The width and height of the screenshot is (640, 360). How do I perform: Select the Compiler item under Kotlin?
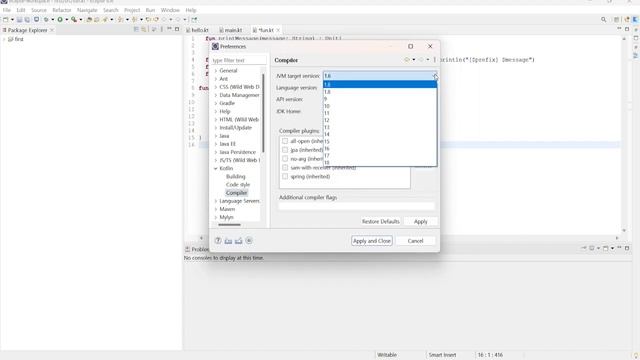click(236, 193)
